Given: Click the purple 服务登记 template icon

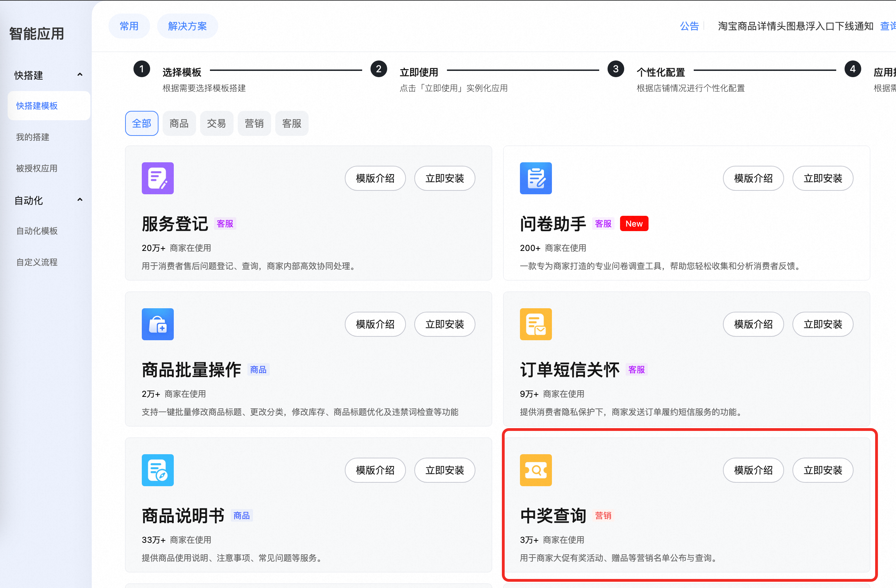Looking at the screenshot, I should tap(157, 178).
